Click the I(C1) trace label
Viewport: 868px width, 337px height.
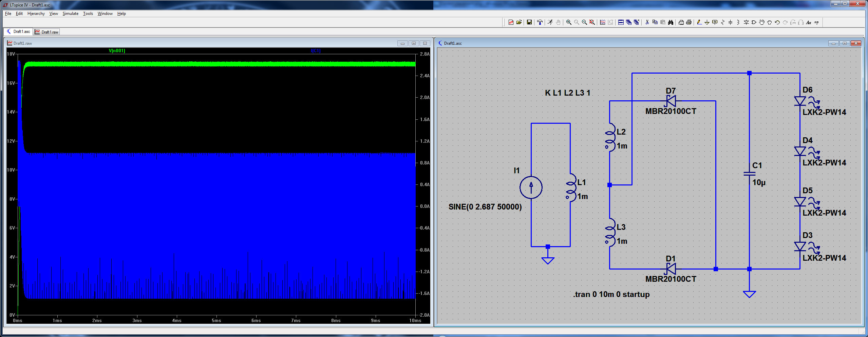[316, 51]
